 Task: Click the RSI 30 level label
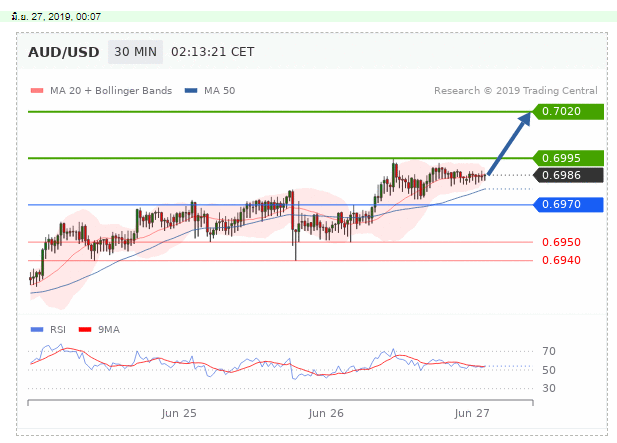pyautogui.click(x=549, y=389)
